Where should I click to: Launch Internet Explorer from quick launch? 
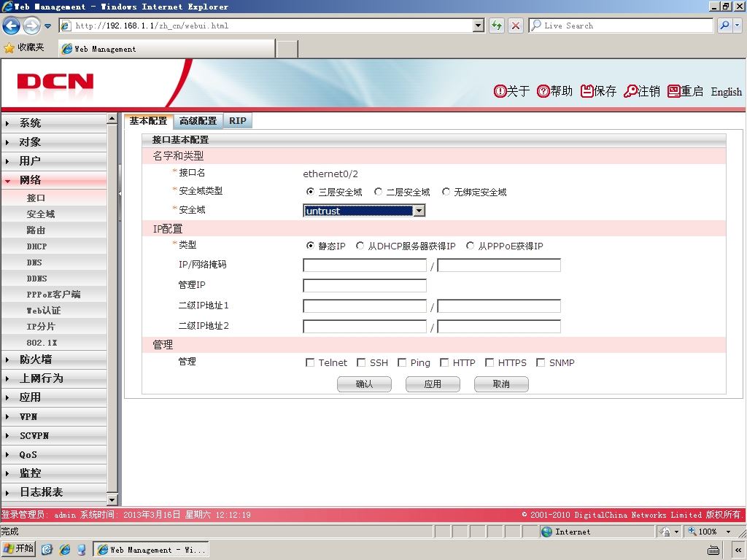click(x=64, y=550)
